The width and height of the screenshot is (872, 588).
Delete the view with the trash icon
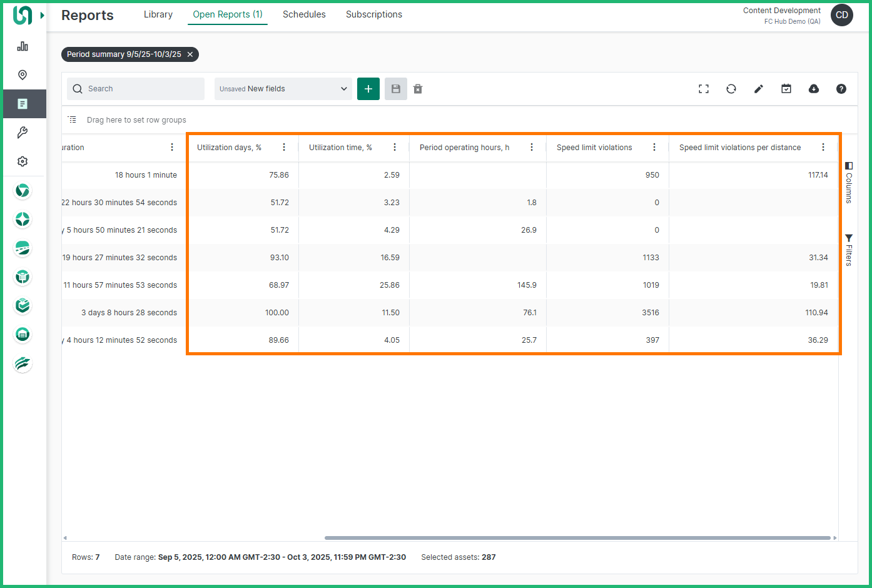click(418, 89)
